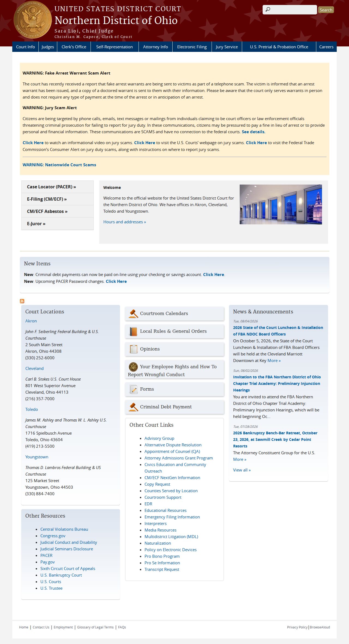Open the Youngstown court location link

(37, 457)
